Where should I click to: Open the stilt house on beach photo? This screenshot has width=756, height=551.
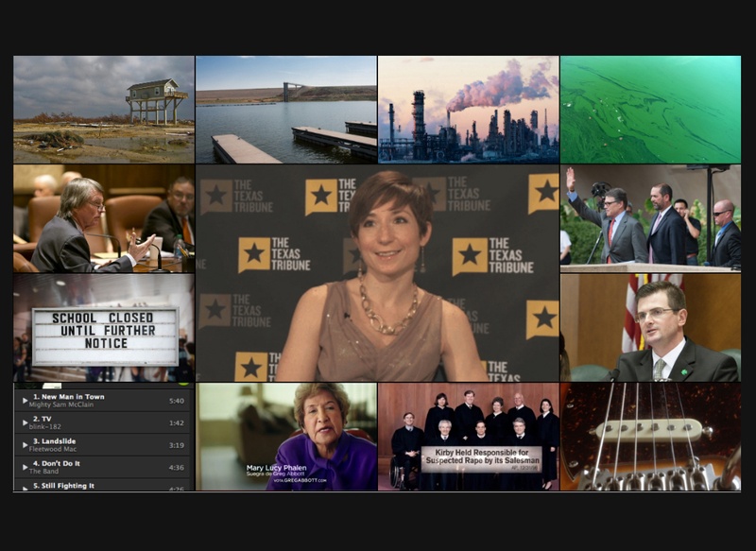tap(104, 110)
